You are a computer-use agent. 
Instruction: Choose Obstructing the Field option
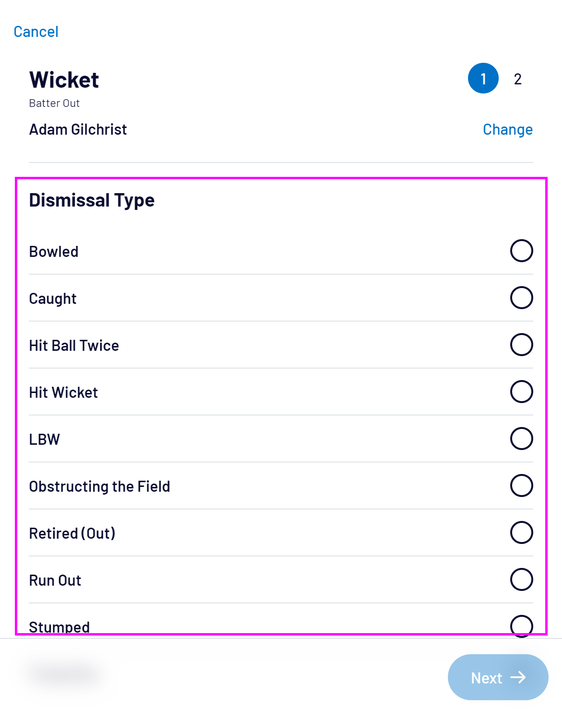[521, 485]
